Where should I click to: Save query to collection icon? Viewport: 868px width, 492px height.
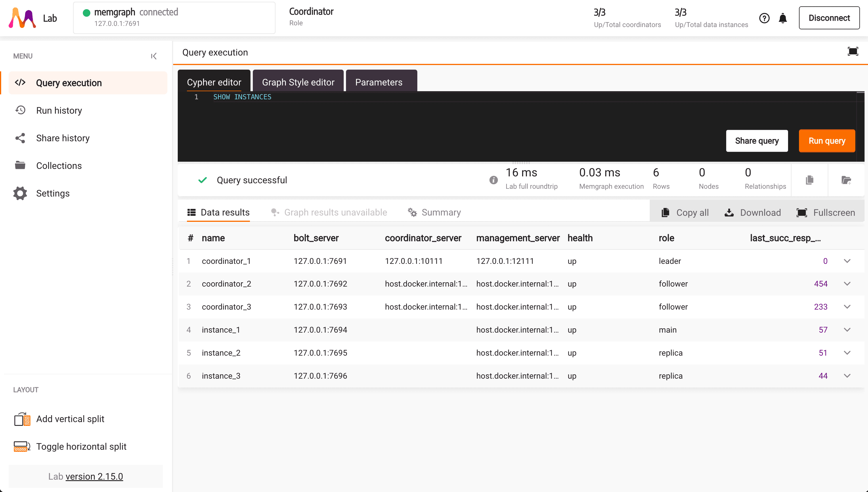click(846, 180)
